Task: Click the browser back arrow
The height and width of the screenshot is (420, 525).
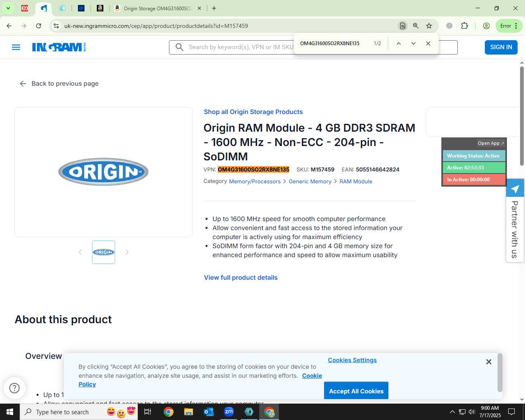Action: click(x=9, y=26)
